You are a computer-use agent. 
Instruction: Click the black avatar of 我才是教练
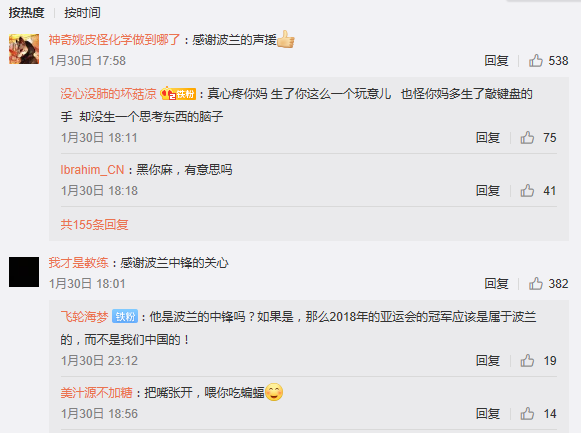pyautogui.click(x=24, y=272)
